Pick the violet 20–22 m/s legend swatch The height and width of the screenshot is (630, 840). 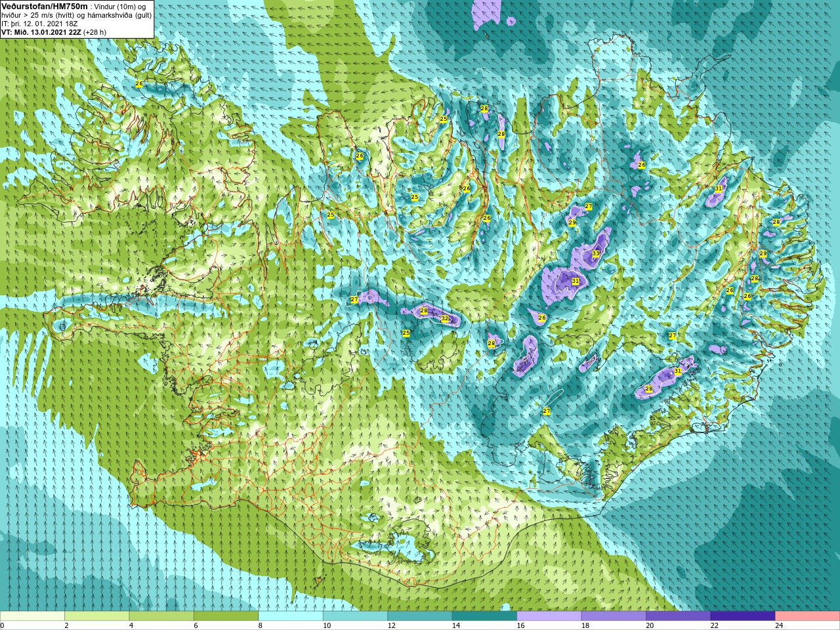point(679,616)
